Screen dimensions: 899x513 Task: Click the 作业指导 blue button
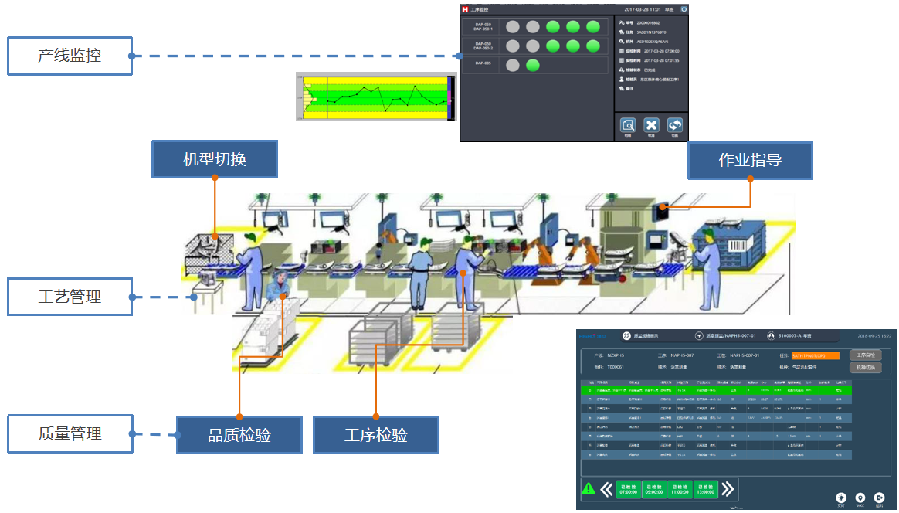tap(750, 160)
